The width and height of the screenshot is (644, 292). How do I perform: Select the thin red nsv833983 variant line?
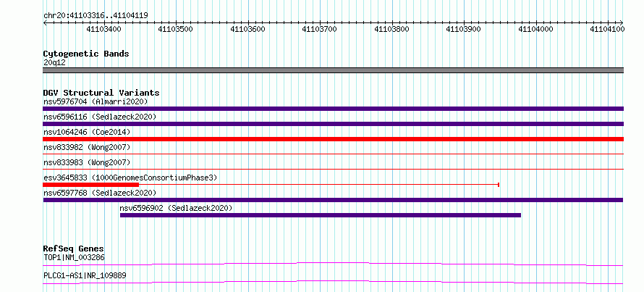coord(333,169)
